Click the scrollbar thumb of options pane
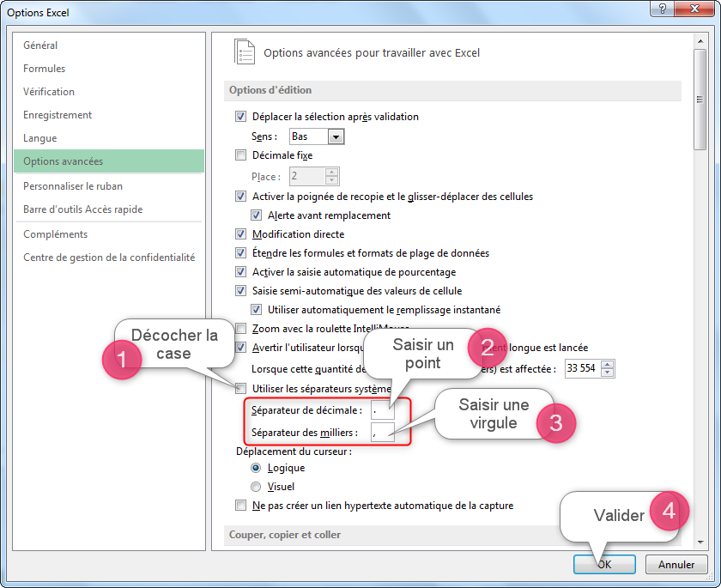The width and height of the screenshot is (721, 588). tap(700, 100)
